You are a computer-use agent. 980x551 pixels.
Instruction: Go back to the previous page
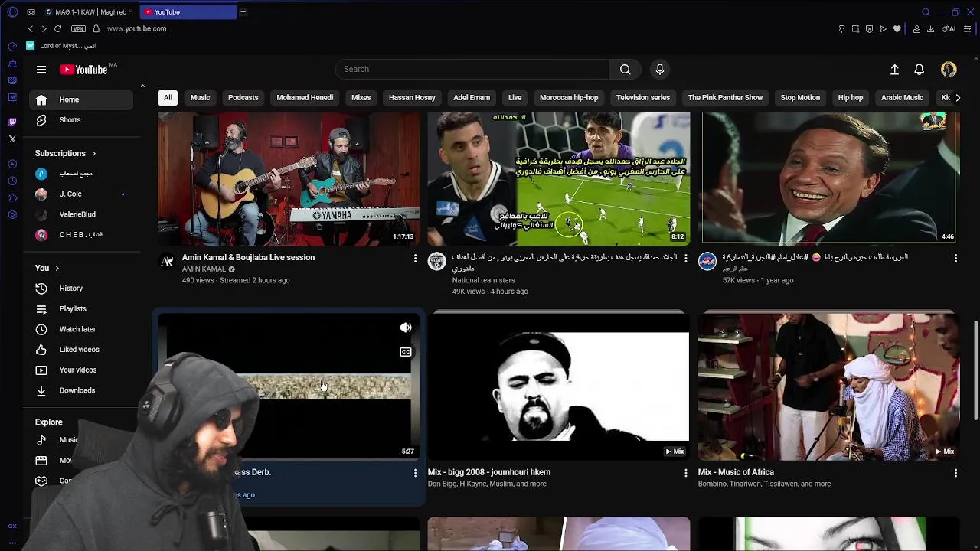tap(31, 28)
